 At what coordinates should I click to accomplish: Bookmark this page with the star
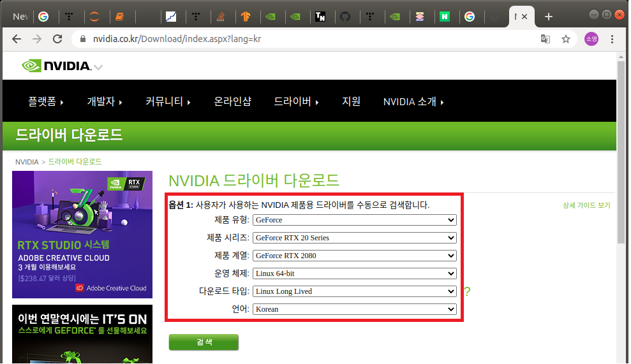point(566,39)
